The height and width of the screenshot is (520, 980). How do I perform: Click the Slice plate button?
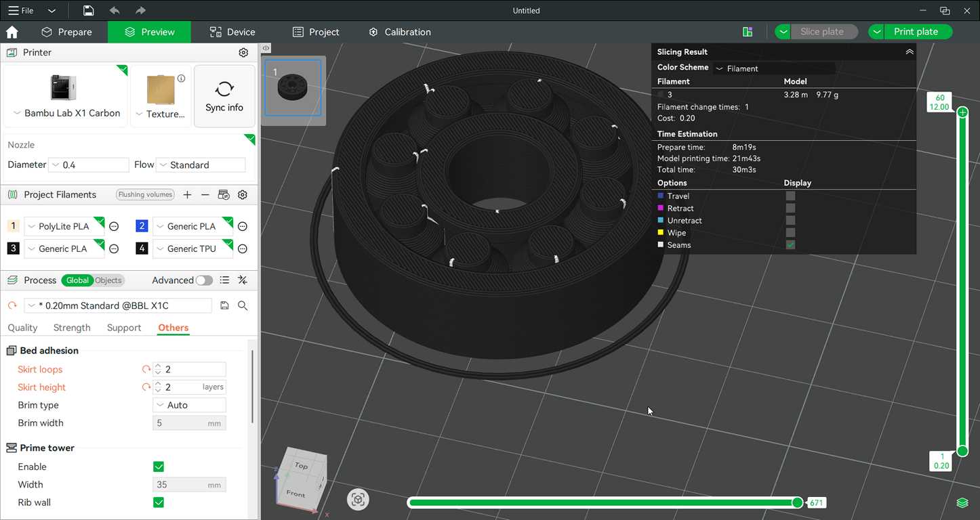point(825,32)
